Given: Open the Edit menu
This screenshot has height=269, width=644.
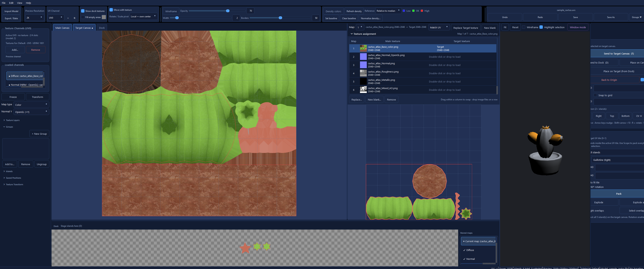Looking at the screenshot, I should pos(11,3).
